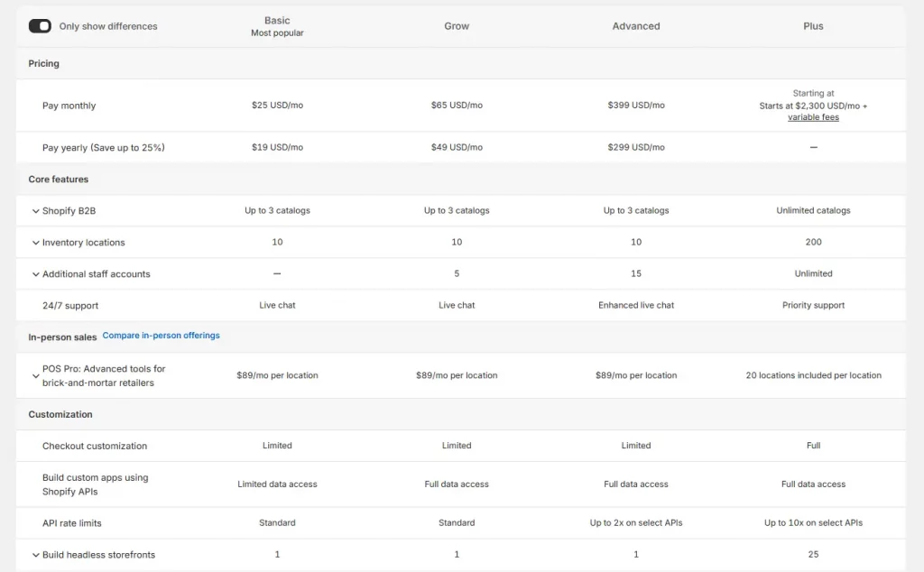Click the API rate limits label
Screen dimensions: 924x572
pos(72,523)
